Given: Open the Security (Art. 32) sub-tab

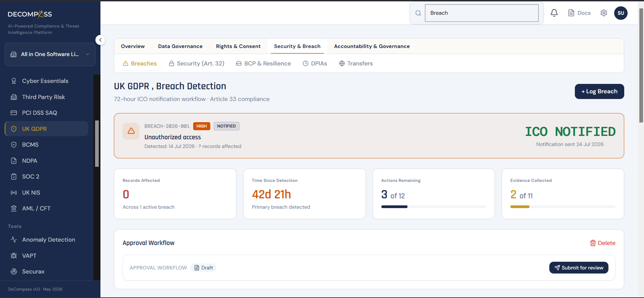Looking at the screenshot, I should tap(196, 63).
